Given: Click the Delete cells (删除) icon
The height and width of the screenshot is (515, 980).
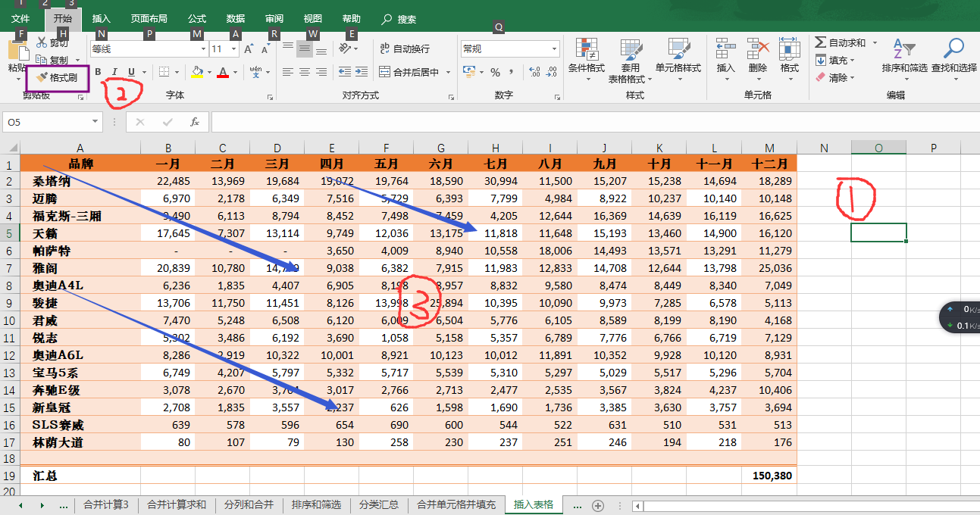Looking at the screenshot, I should (x=758, y=48).
